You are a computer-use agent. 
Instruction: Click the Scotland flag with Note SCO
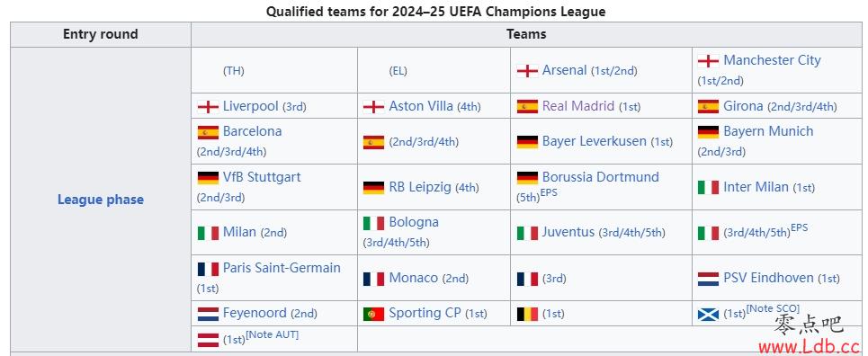(708, 315)
